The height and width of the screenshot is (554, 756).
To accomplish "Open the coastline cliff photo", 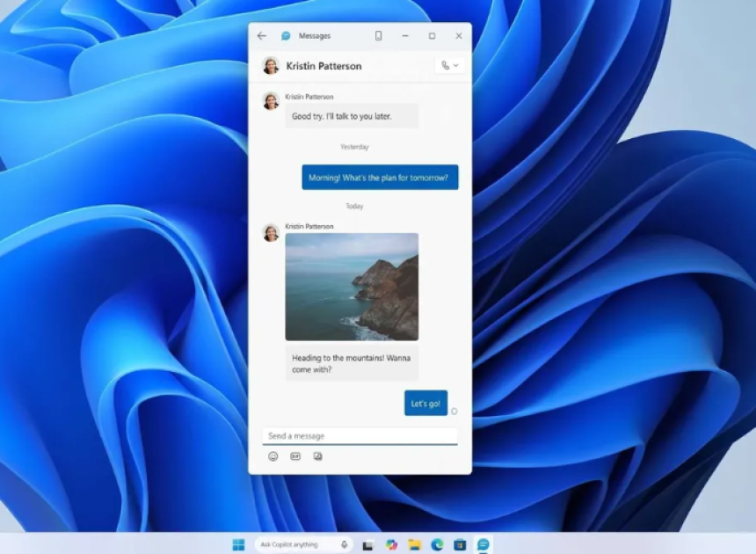I will coord(352,287).
